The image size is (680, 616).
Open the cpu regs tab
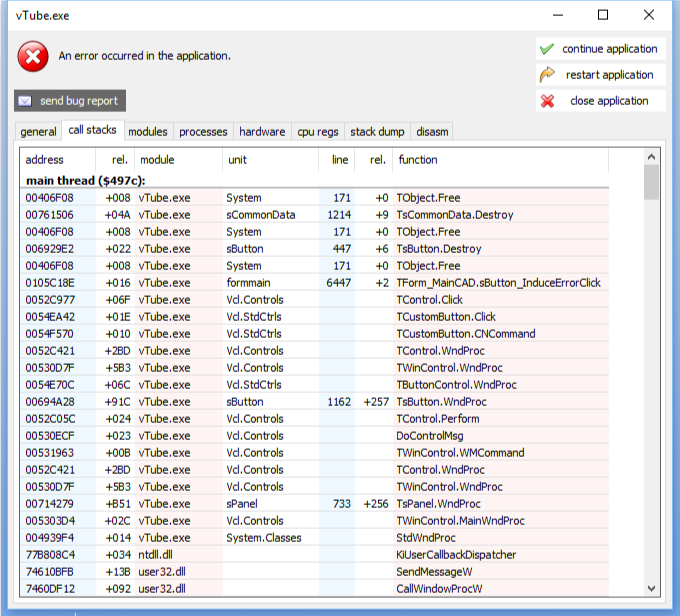point(318,132)
